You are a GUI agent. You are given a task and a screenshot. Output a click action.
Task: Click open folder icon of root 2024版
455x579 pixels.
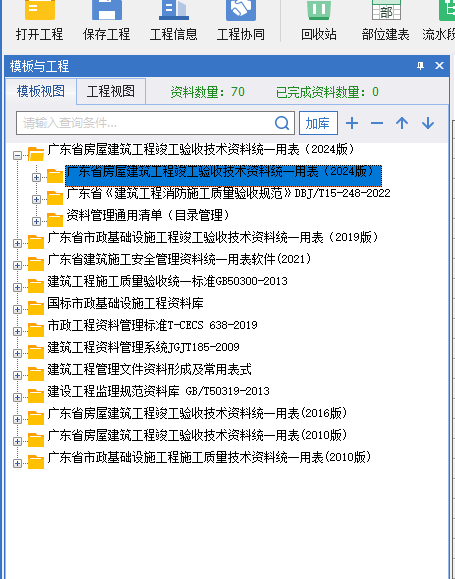(36, 154)
